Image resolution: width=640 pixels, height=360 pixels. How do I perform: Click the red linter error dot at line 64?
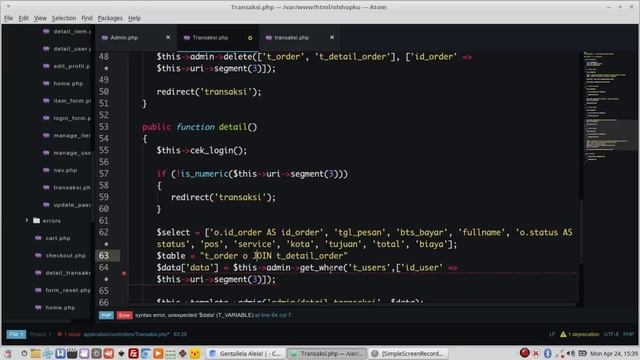coord(124,273)
